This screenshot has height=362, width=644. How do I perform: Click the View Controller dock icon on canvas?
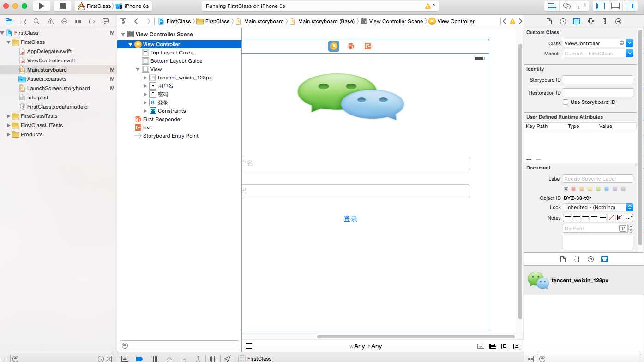coord(334,46)
